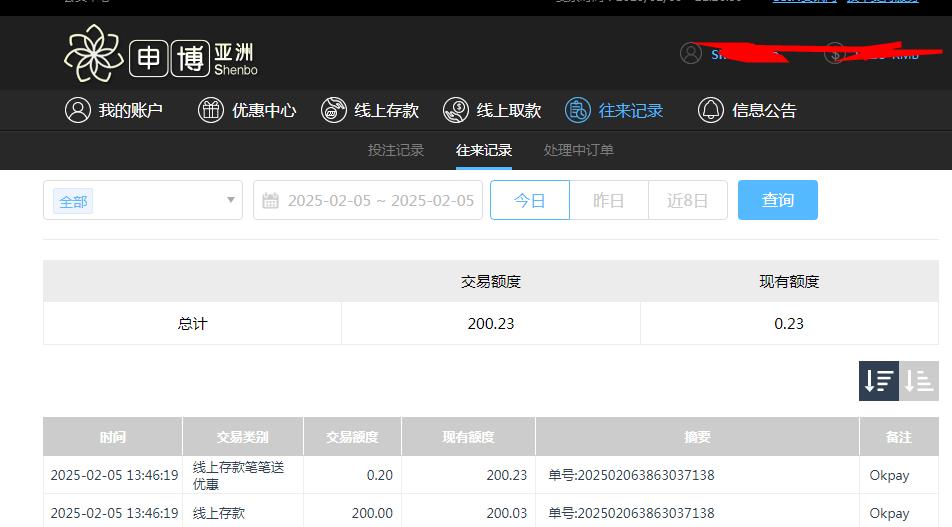
Task: Click the 查询 search button
Action: click(x=778, y=200)
